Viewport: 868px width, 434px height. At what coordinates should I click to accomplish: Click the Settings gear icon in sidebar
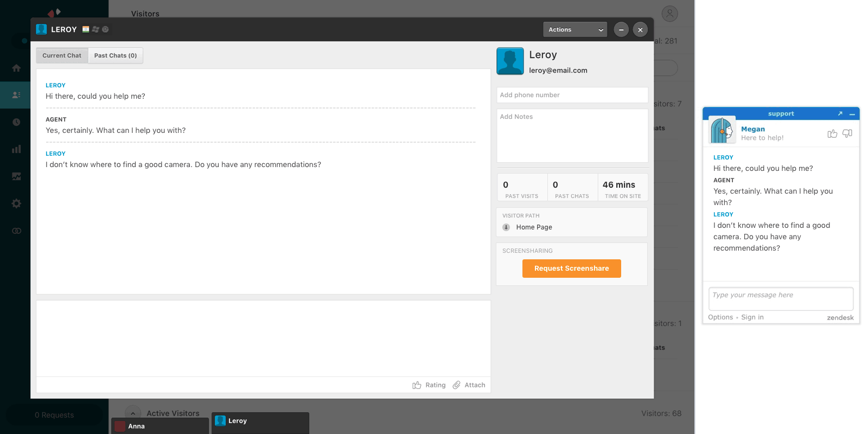click(16, 203)
